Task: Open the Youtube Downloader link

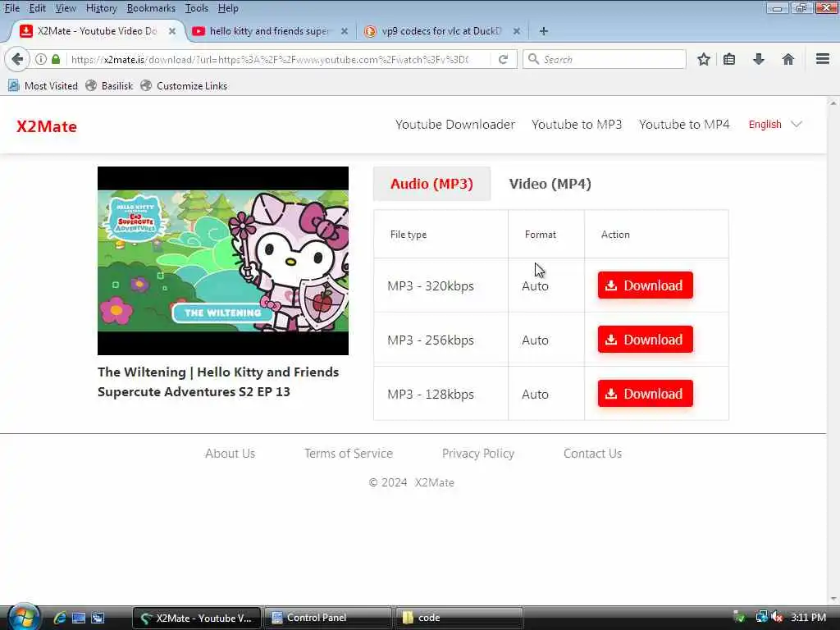Action: click(454, 125)
